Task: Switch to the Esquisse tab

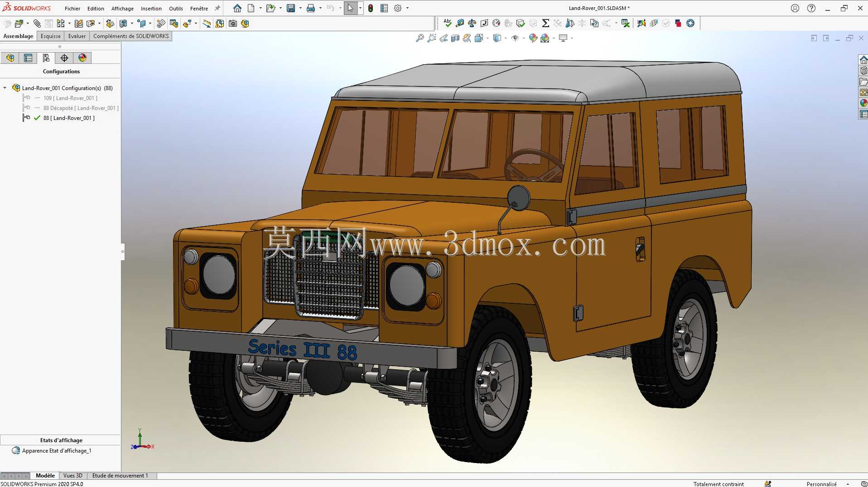Action: click(50, 36)
